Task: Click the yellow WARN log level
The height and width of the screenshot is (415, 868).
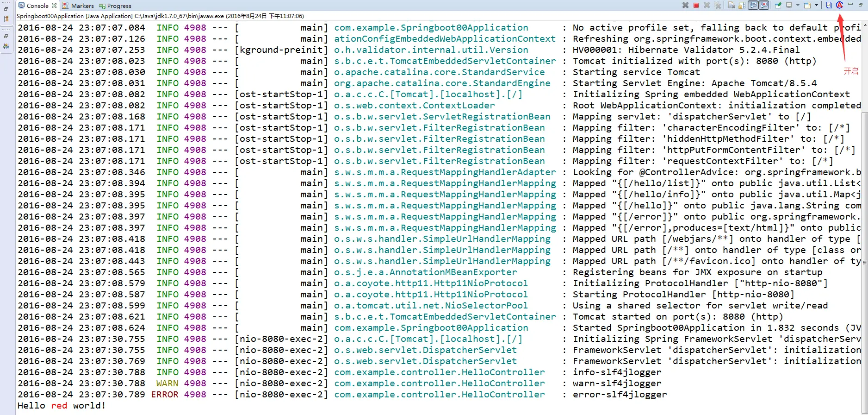Action: click(167, 384)
